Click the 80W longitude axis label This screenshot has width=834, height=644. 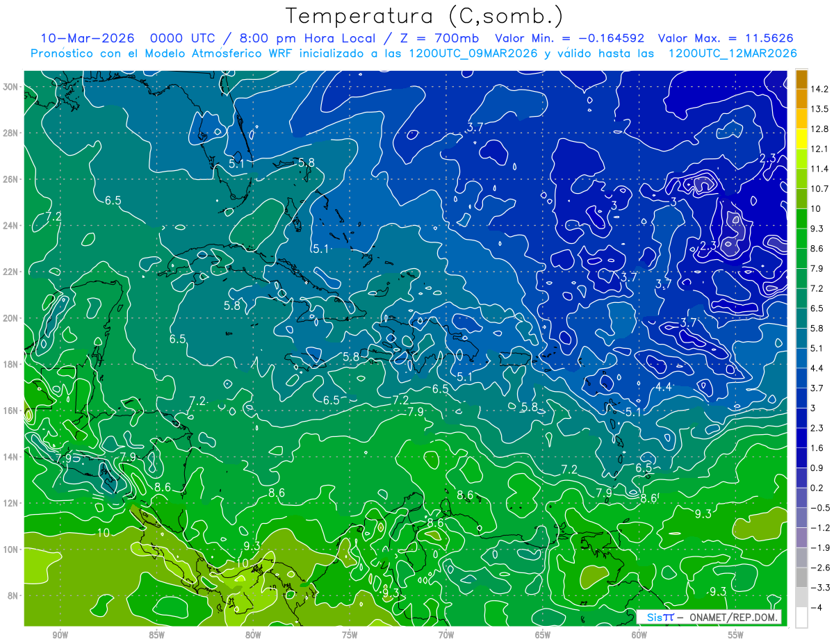click(x=253, y=635)
